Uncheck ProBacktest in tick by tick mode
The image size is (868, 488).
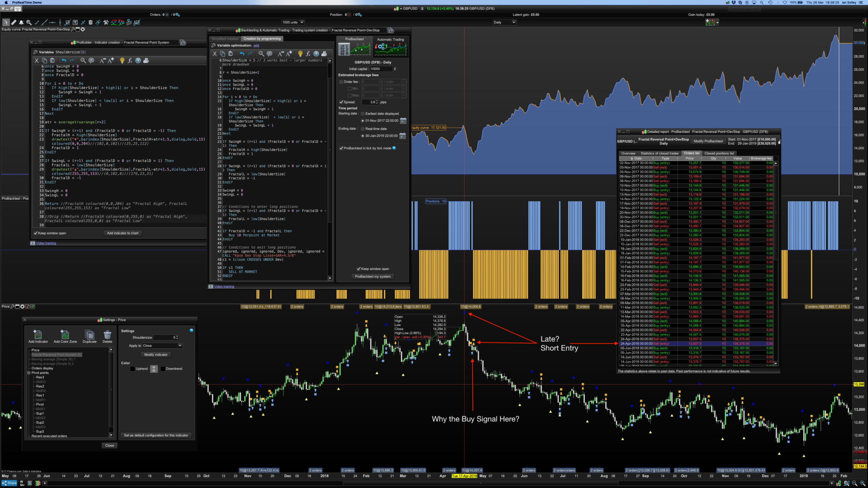[341, 148]
